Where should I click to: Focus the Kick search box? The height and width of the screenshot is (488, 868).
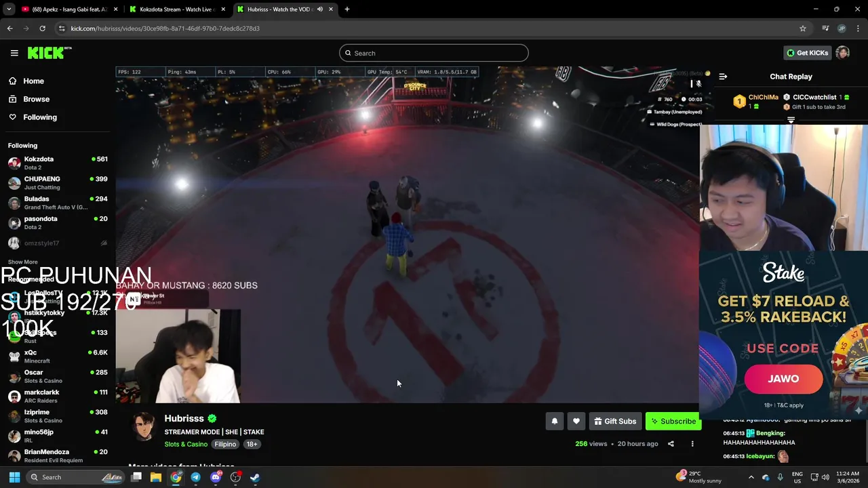(434, 53)
